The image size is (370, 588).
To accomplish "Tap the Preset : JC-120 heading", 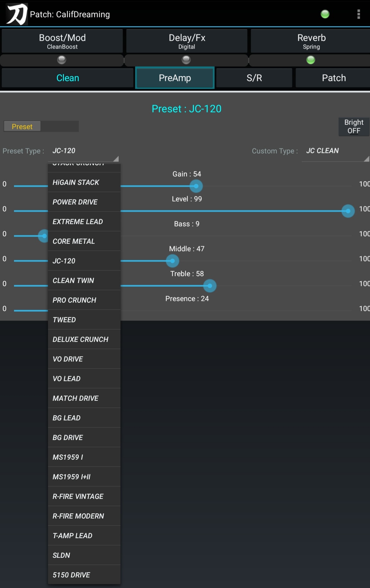I will (187, 109).
